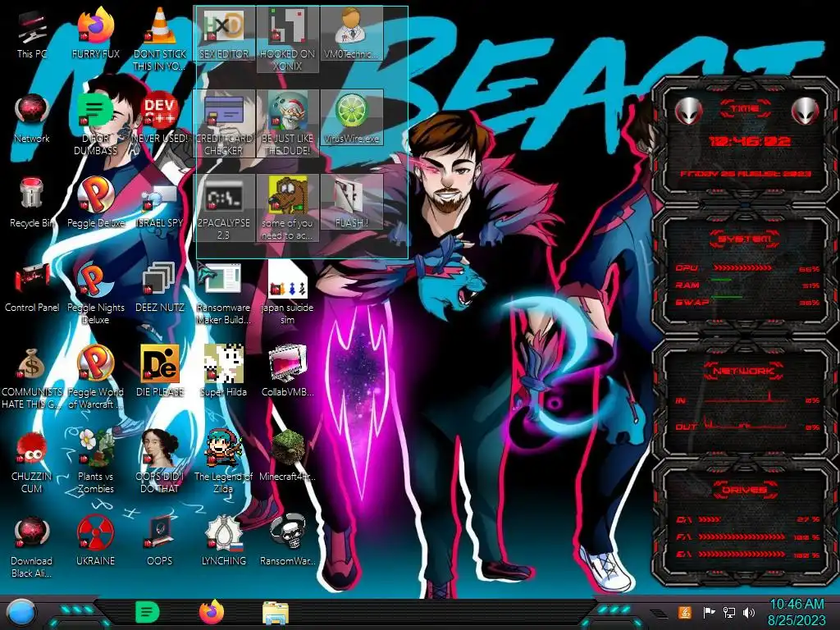This screenshot has height=630, width=840.
Task: Launch the VLC cone shortcut
Action: 160,39
